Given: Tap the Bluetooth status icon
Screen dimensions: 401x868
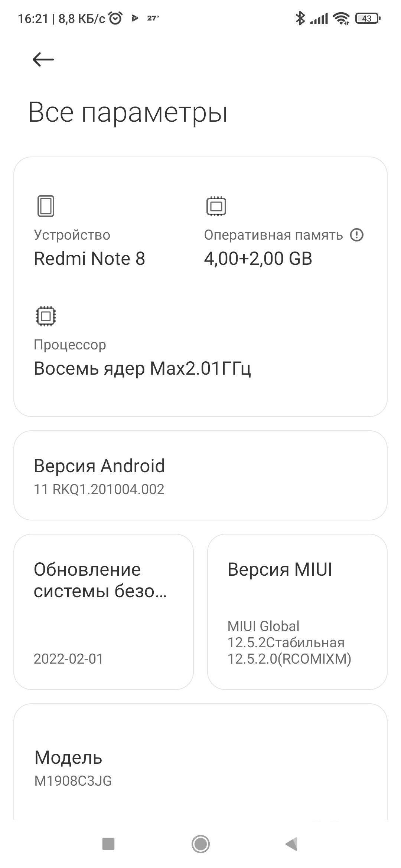Looking at the screenshot, I should click(300, 18).
